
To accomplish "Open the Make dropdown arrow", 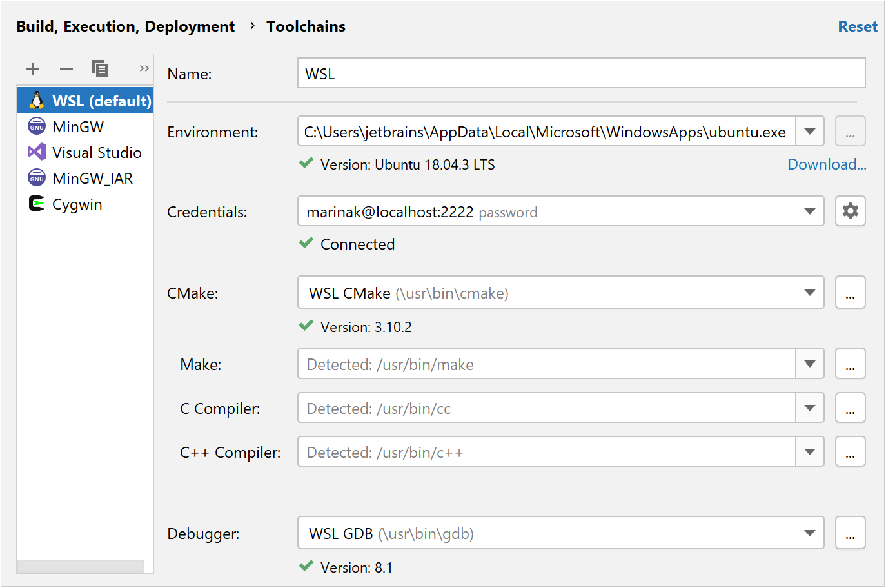I will [810, 364].
